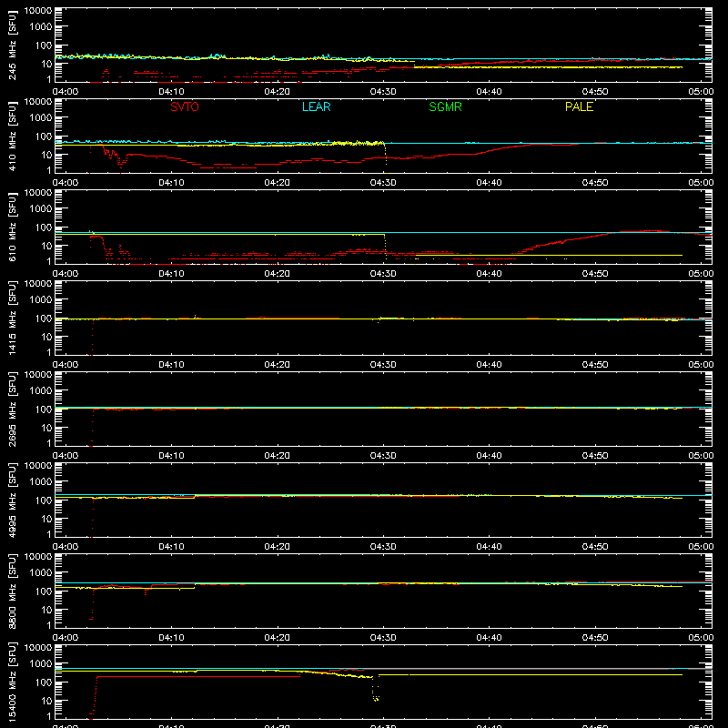Click 04:50 tick under the 610 MHz plot
728x728 pixels.
595,274
